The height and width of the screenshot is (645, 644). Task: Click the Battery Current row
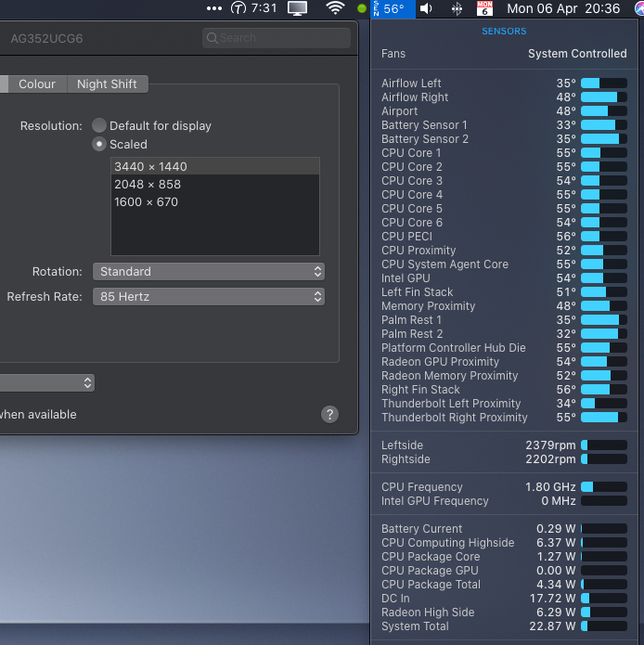point(504,529)
